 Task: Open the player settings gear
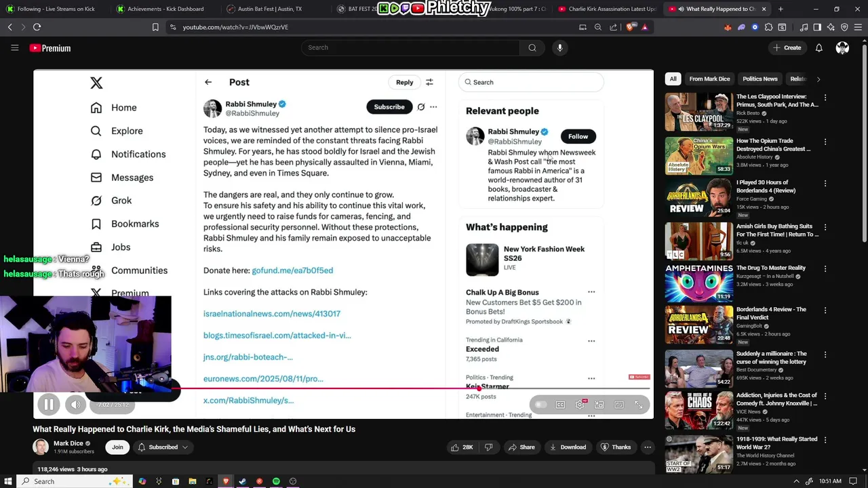pos(580,405)
